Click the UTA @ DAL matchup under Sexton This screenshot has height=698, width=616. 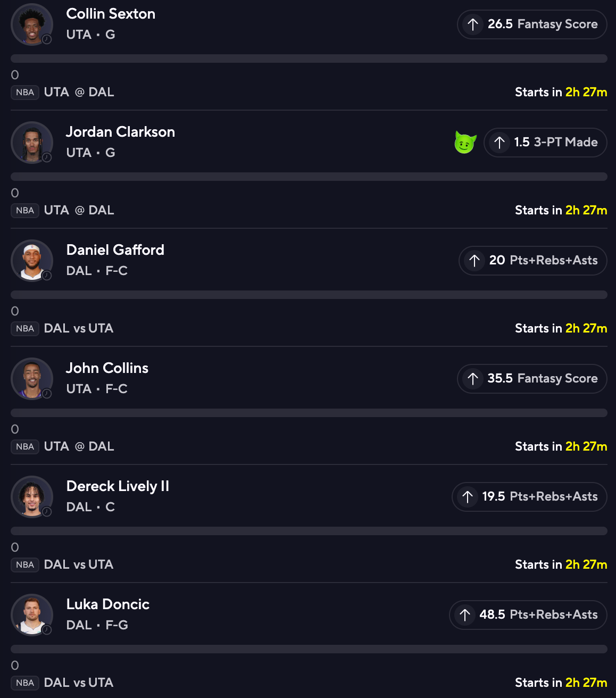click(79, 93)
